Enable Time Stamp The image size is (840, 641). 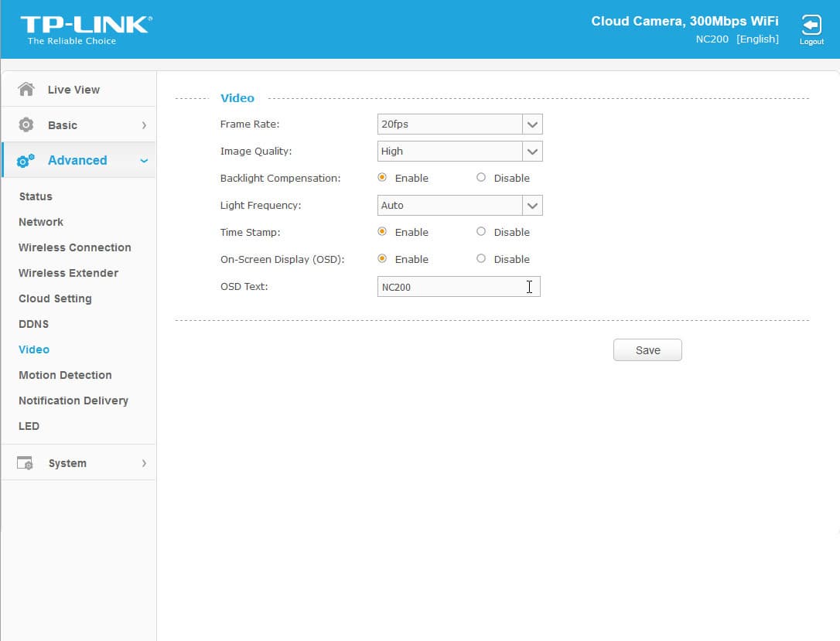[382, 231]
